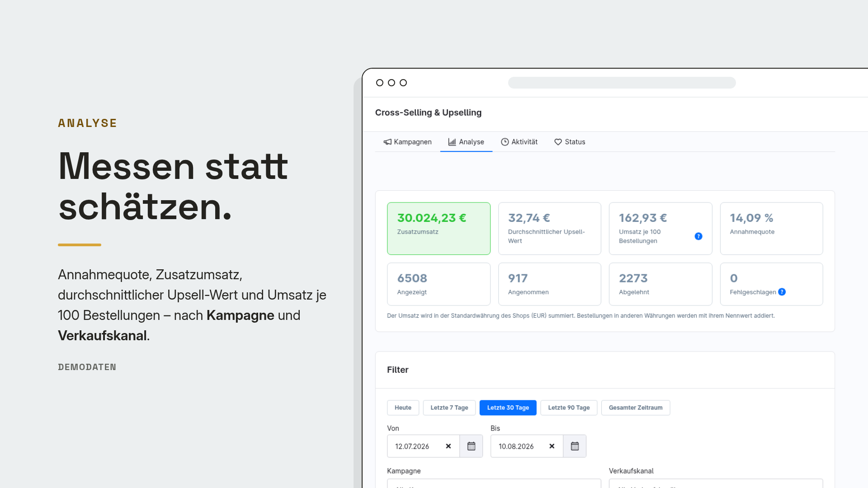Click the heart icon beside Status
The height and width of the screenshot is (488, 868).
[x=558, y=142]
